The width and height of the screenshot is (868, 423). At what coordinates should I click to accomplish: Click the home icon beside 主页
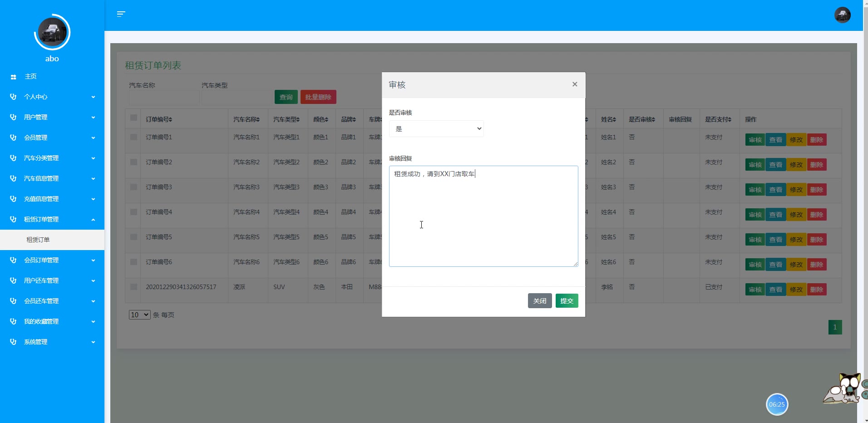pyautogui.click(x=13, y=77)
